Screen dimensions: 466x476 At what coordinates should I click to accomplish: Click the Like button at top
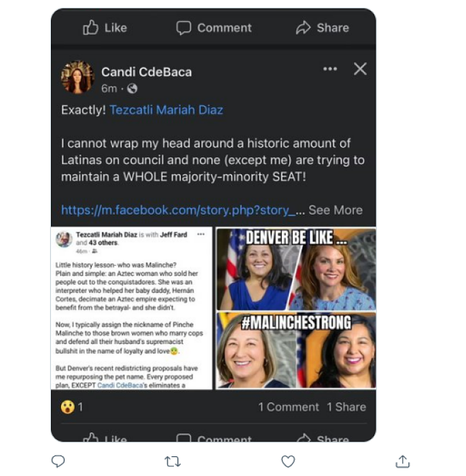pos(105,28)
